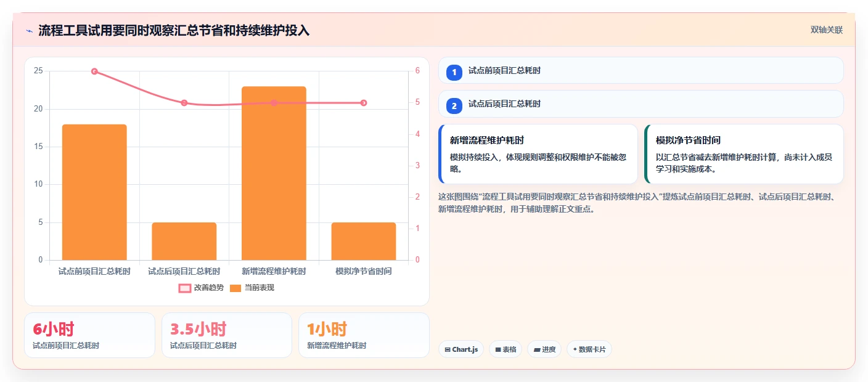Click the 1小时 stat value
The width and height of the screenshot is (868, 382).
click(327, 329)
